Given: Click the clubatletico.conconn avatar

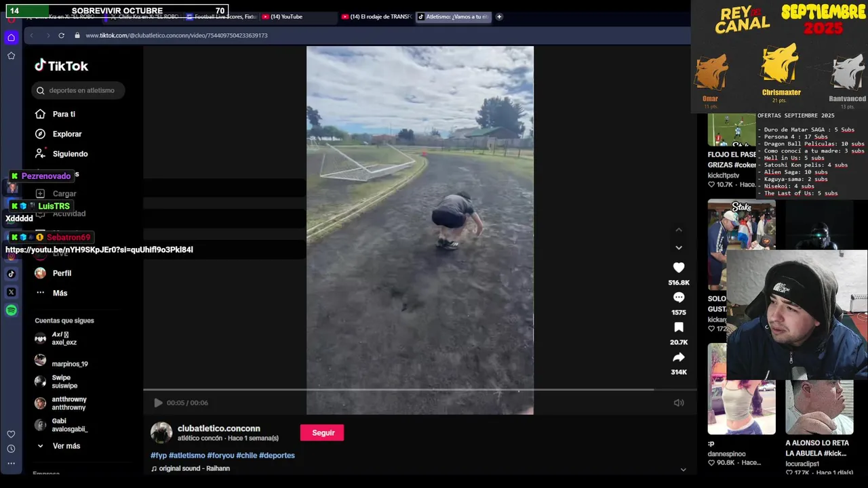Looking at the screenshot, I should (x=161, y=432).
